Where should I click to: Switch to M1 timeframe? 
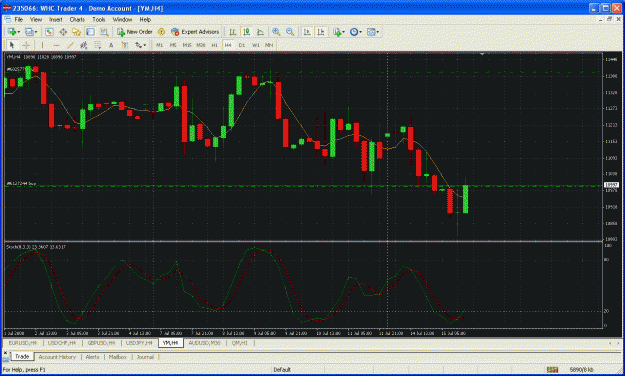click(x=159, y=45)
